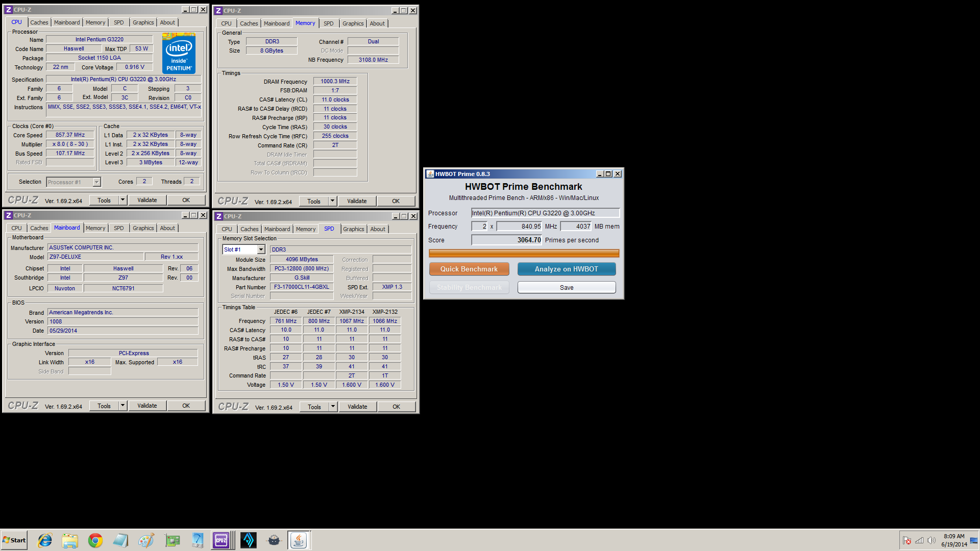
Task: Click the orange HWBOT benchmark progress bar
Action: 524,253
